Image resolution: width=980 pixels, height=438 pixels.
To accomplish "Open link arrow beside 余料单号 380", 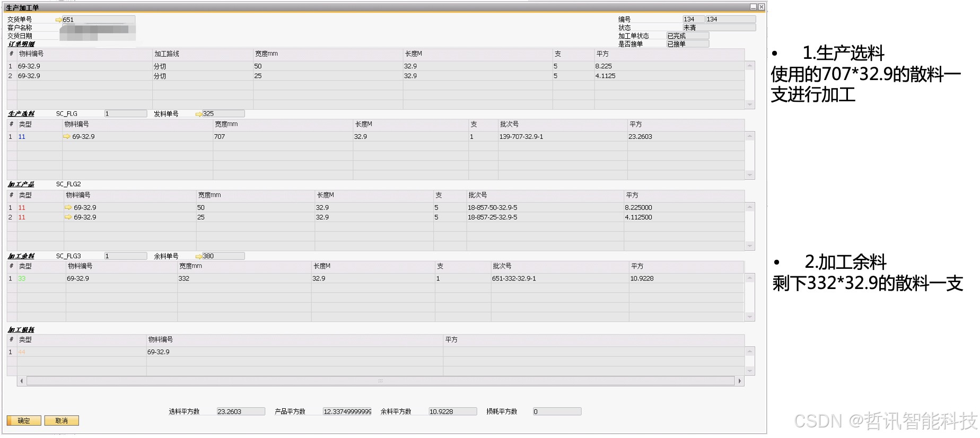I will 198,256.
